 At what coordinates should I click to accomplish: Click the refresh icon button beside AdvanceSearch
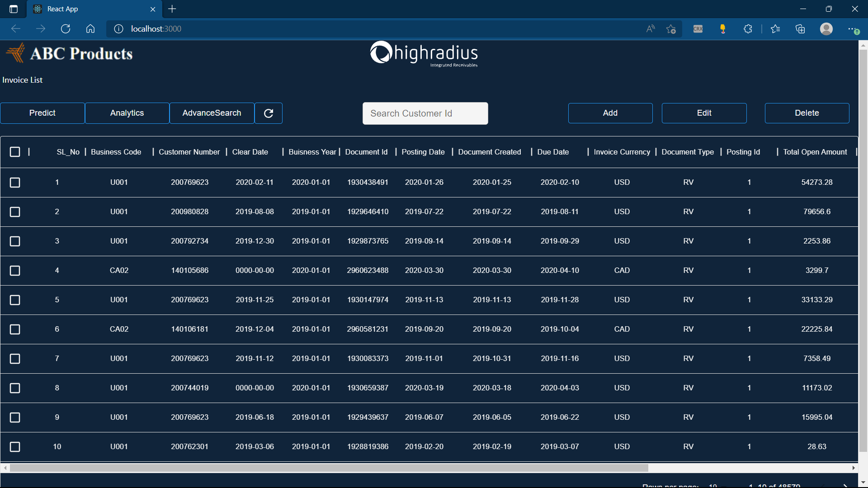click(269, 113)
